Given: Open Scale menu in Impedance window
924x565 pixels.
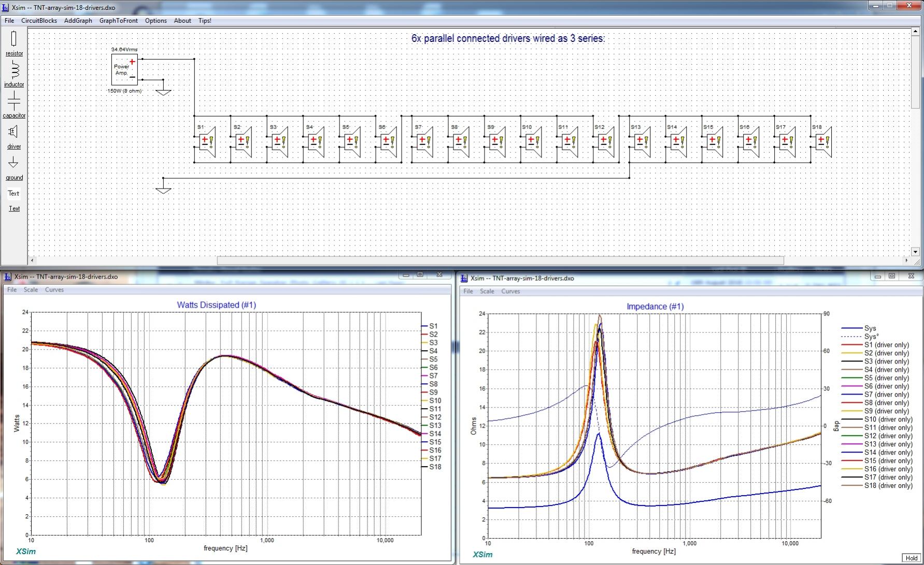Looking at the screenshot, I should tap(487, 292).
